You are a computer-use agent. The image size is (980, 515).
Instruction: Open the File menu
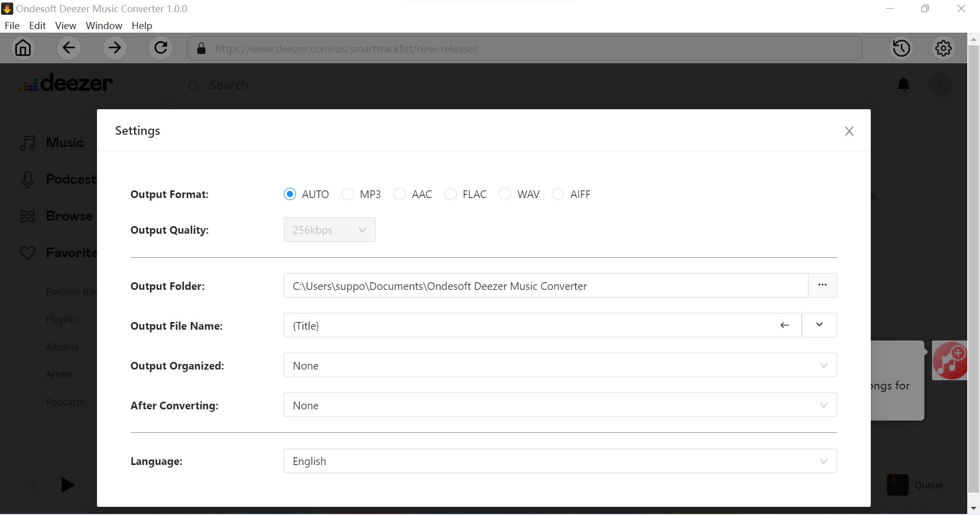pyautogui.click(x=12, y=26)
